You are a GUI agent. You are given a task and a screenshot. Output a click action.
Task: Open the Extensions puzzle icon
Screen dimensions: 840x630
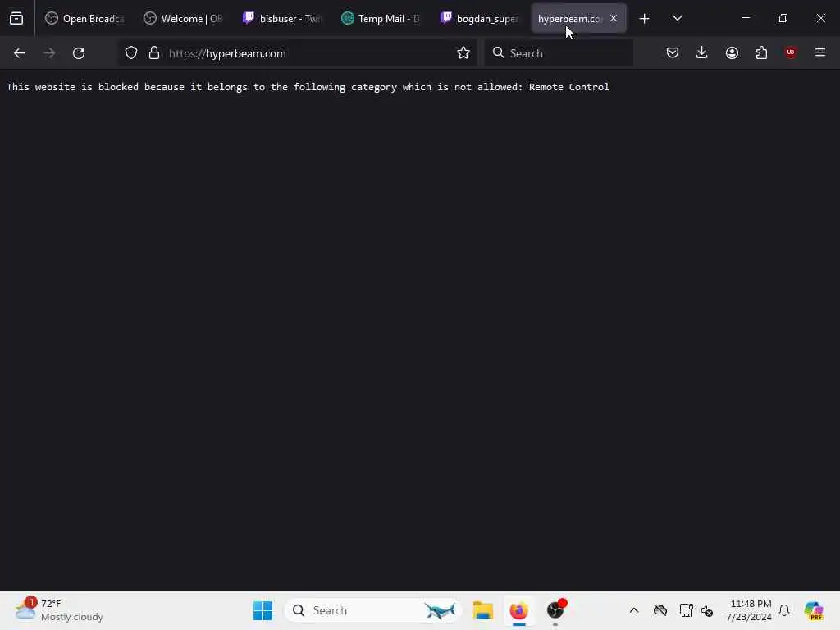point(761,53)
